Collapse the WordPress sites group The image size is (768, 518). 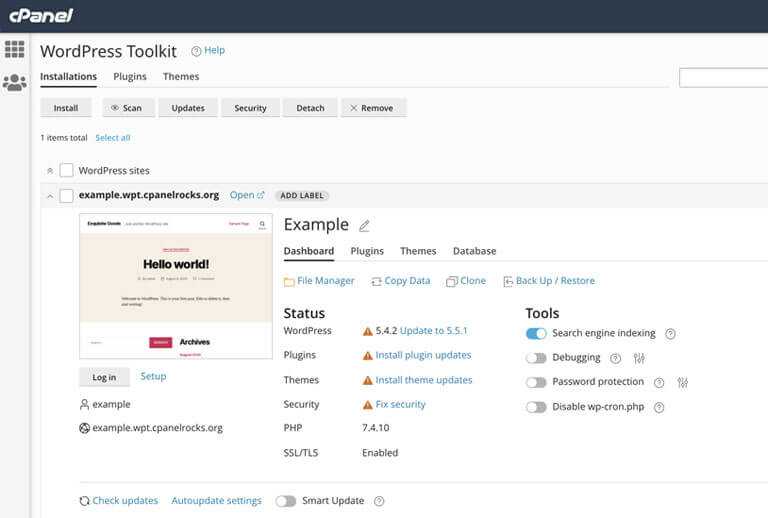coord(50,171)
